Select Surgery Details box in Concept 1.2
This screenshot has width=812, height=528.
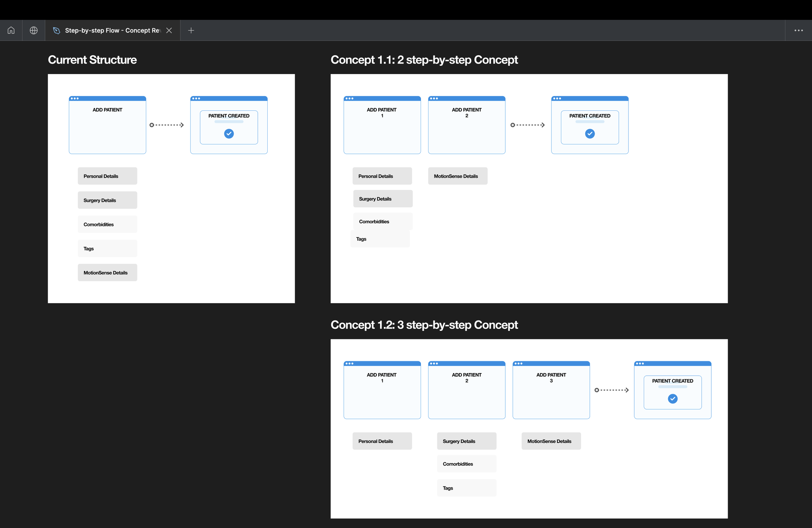466,441
